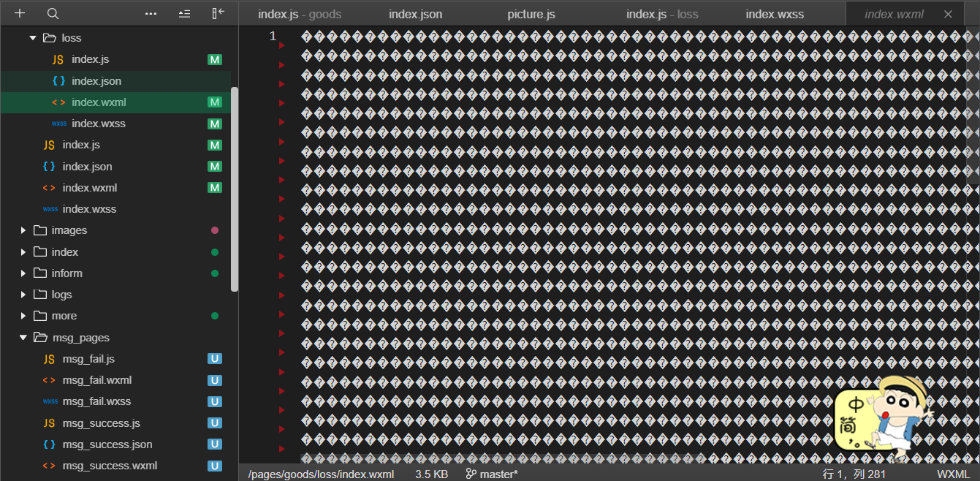980x481 pixels.
Task: Click the U badge beside msg_fail.js
Action: [x=215, y=359]
